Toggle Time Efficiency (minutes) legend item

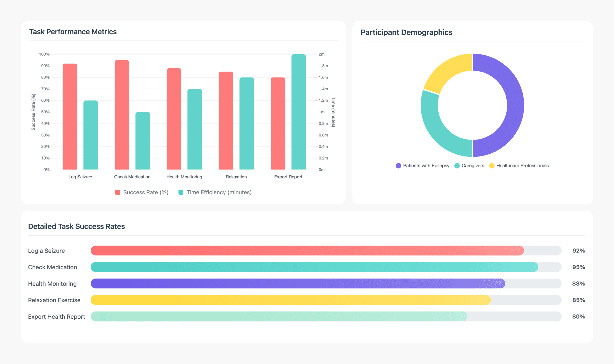click(x=215, y=192)
